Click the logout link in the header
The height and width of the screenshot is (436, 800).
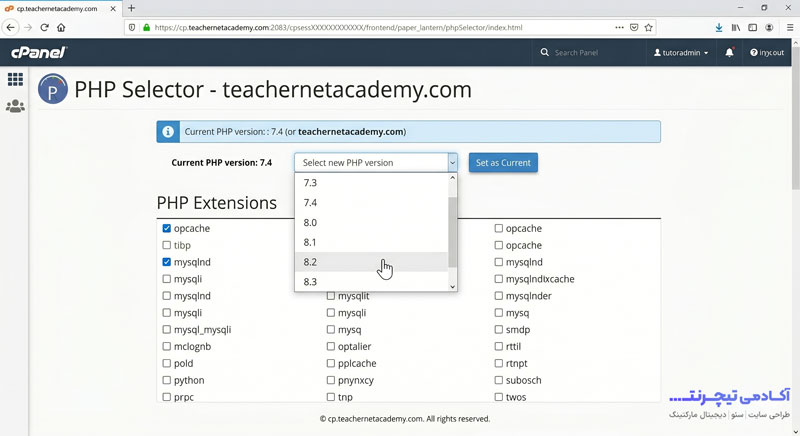pos(767,53)
